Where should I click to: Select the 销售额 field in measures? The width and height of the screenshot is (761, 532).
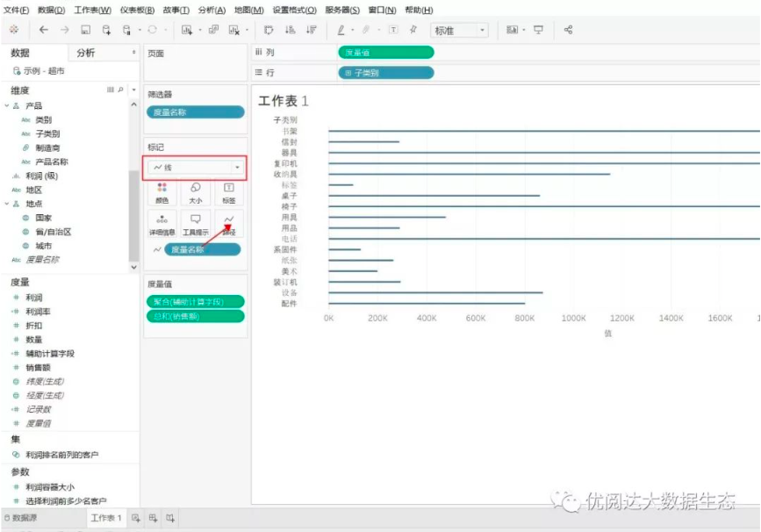point(38,368)
